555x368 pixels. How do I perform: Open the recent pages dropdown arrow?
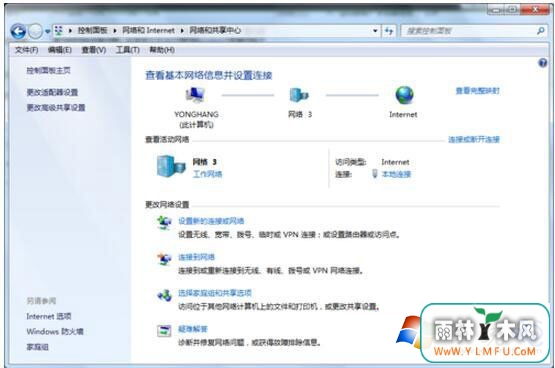(47, 31)
